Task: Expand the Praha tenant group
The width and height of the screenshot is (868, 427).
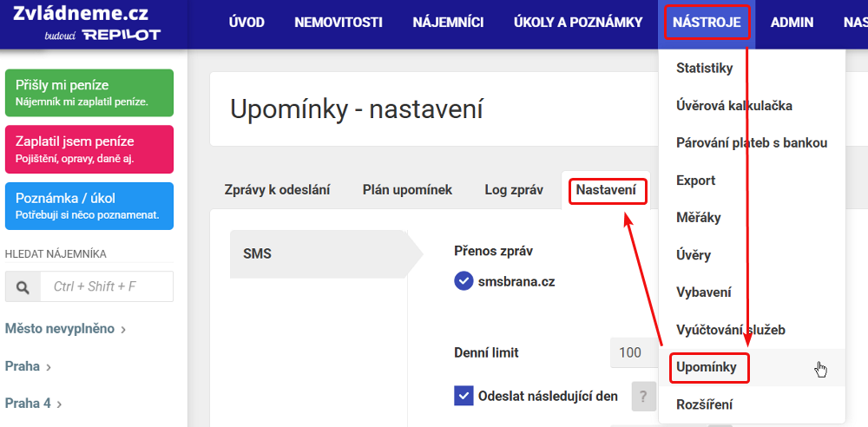Action: (28, 366)
